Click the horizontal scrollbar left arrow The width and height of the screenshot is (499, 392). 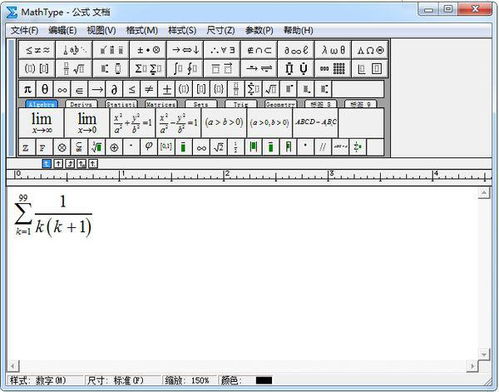click(x=13, y=366)
